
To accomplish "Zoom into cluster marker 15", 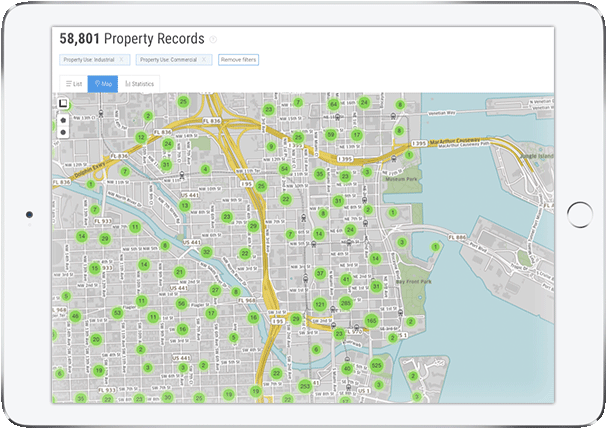I will pyautogui.click(x=94, y=268).
